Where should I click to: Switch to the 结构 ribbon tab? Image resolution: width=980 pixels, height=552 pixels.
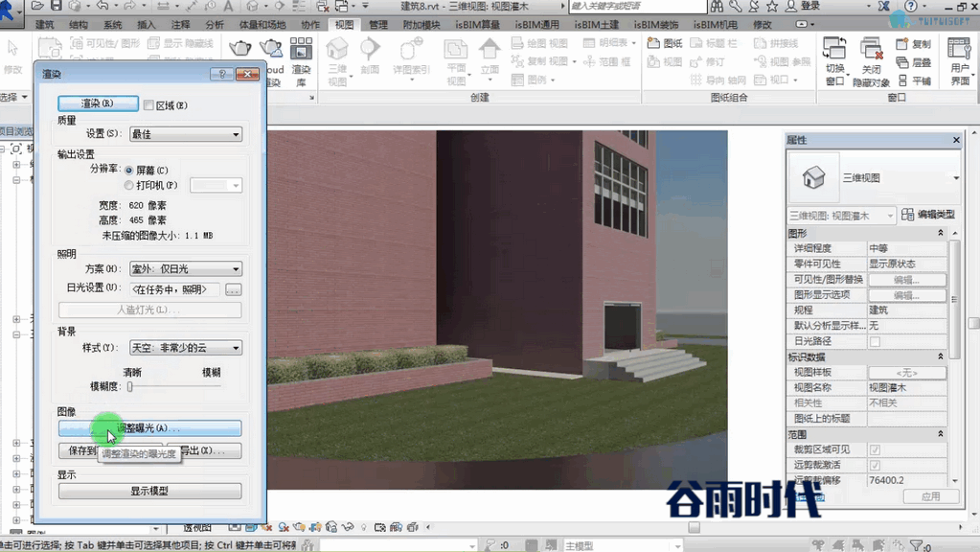tap(79, 24)
